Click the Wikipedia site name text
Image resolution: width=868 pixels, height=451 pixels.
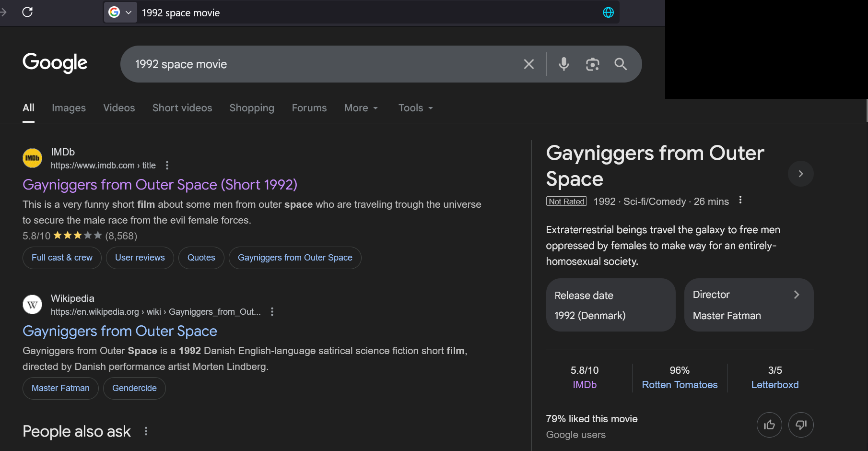pyautogui.click(x=72, y=298)
